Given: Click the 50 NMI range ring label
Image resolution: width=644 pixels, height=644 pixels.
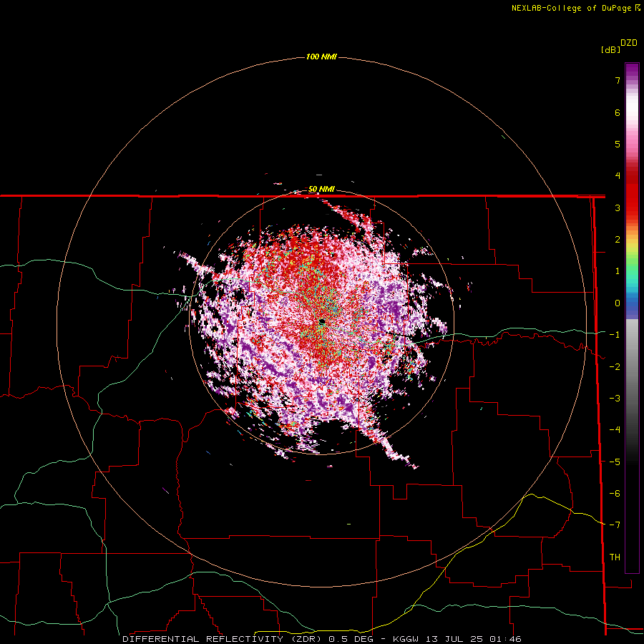Looking at the screenshot, I should pos(321,190).
